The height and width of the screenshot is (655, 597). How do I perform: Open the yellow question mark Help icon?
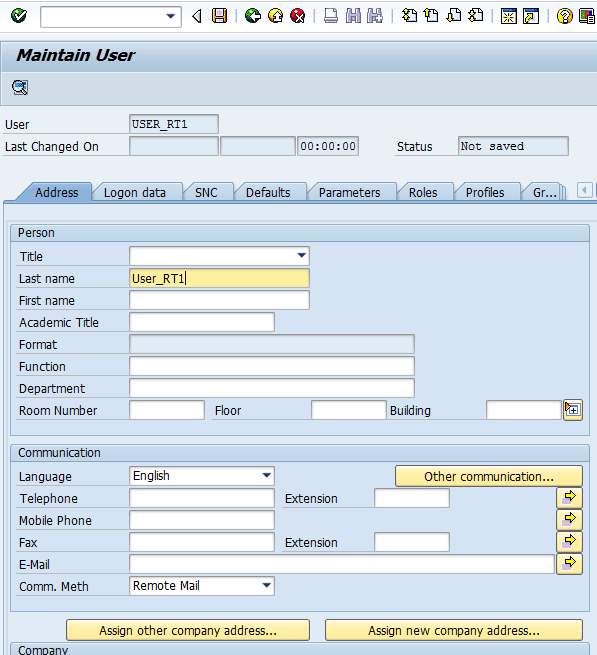pyautogui.click(x=564, y=16)
